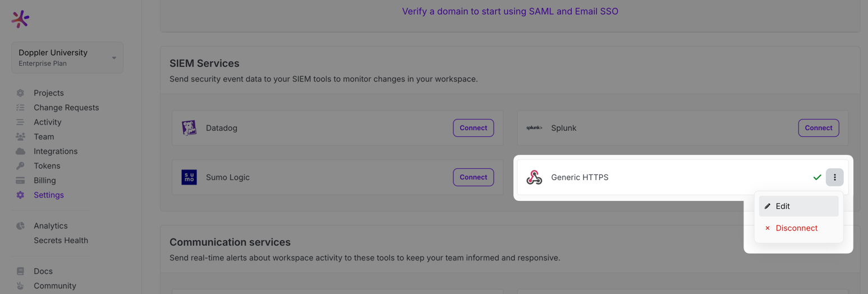Open the Tokens page
Screen dimensions: 868x294
click(47, 166)
